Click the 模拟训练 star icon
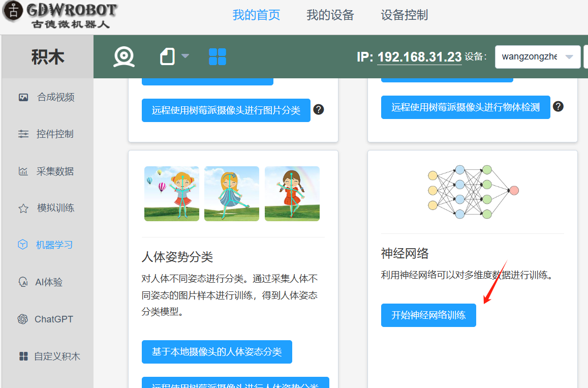 point(23,208)
